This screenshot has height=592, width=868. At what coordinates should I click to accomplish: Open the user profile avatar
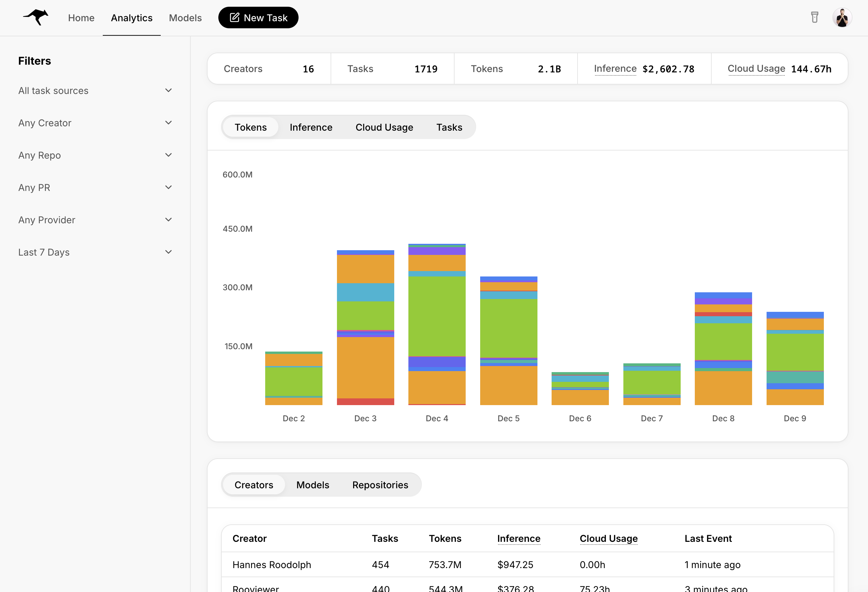842,18
